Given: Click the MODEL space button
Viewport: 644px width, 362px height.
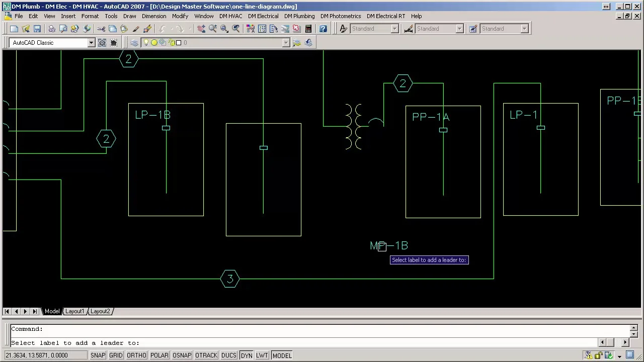Looking at the screenshot, I should pyautogui.click(x=282, y=355).
